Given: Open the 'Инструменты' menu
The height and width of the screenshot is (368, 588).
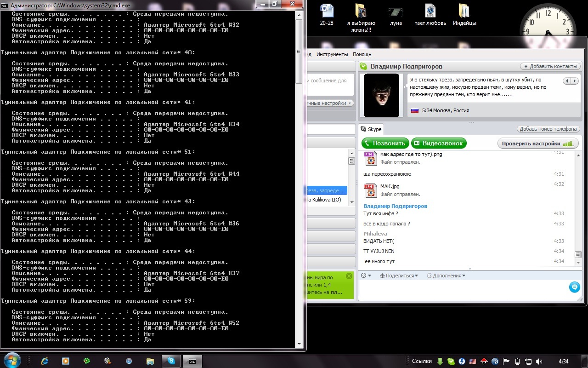Looking at the screenshot, I should click(332, 54).
